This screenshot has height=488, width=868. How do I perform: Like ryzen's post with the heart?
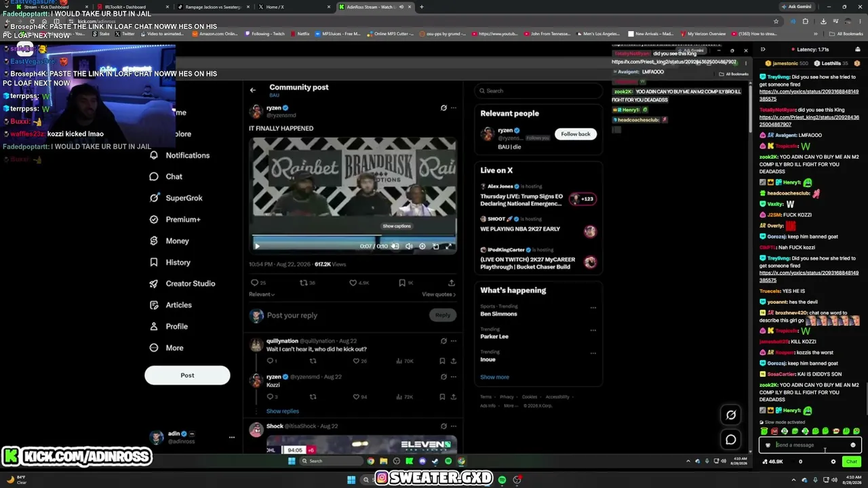pyautogui.click(x=353, y=283)
